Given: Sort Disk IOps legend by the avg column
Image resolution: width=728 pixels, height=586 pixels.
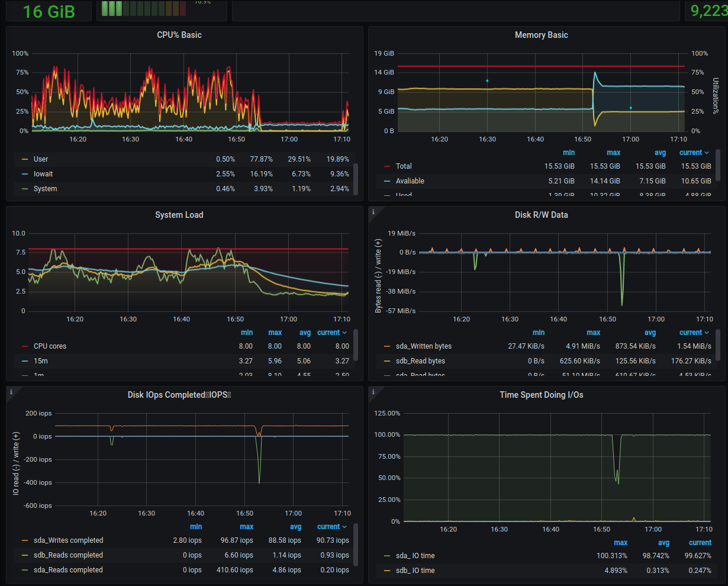Looking at the screenshot, I should pyautogui.click(x=295, y=526).
